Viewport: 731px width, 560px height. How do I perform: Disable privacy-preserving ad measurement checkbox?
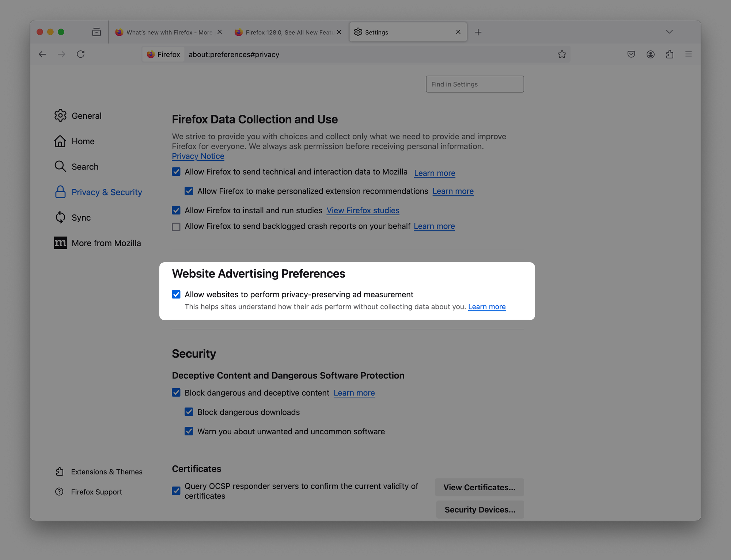176,294
